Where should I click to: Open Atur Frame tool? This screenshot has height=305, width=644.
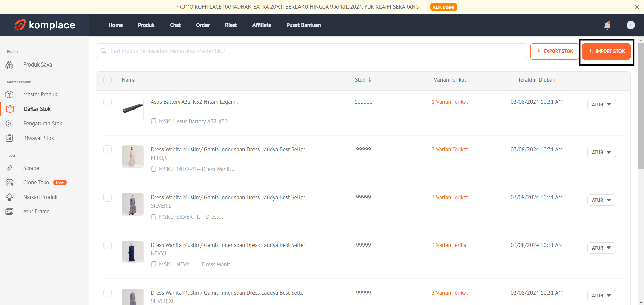pos(36,211)
